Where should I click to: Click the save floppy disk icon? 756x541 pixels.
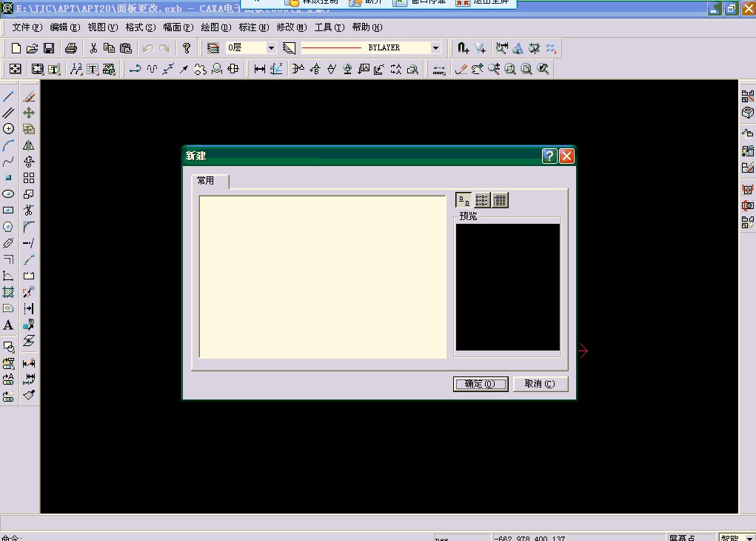[x=49, y=48]
